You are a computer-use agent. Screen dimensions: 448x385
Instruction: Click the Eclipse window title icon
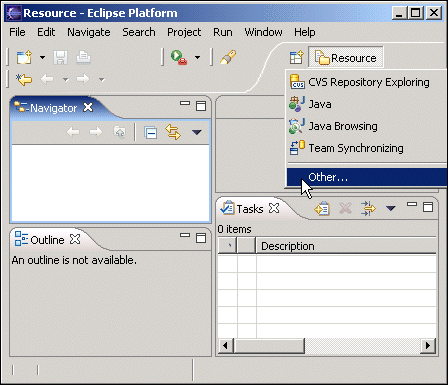pos(14,13)
